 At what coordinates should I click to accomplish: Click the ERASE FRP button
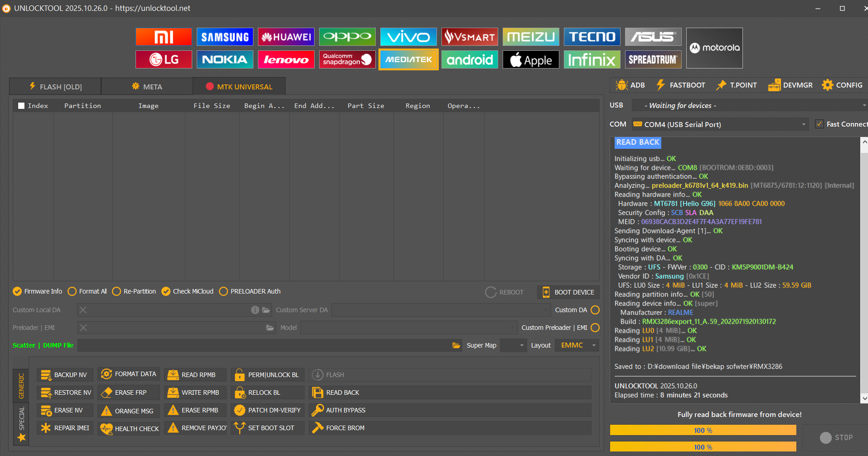(129, 392)
